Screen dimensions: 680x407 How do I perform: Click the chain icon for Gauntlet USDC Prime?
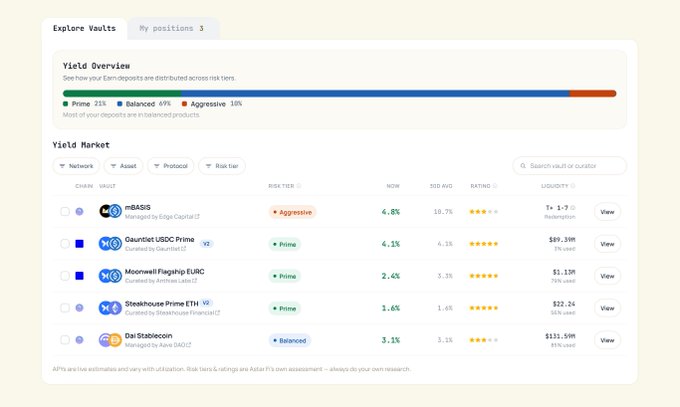[79, 244]
